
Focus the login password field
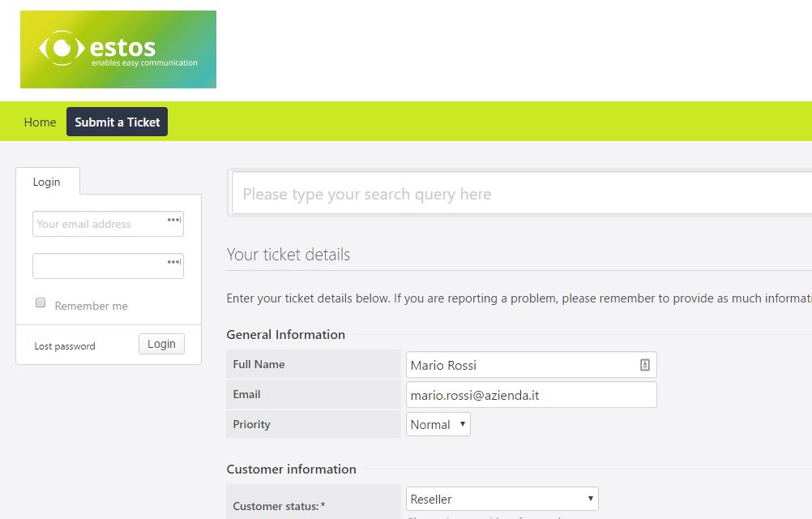[x=109, y=266]
